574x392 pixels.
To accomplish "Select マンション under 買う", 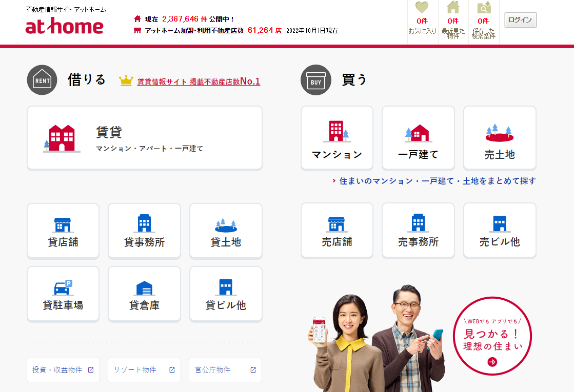I will pos(337,138).
